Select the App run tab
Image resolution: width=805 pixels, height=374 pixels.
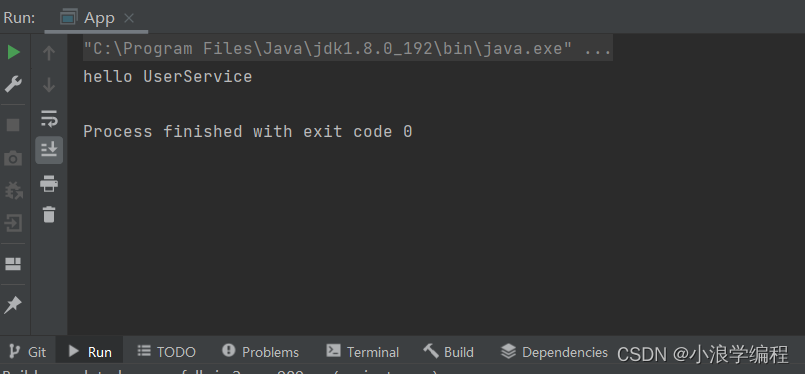point(97,18)
